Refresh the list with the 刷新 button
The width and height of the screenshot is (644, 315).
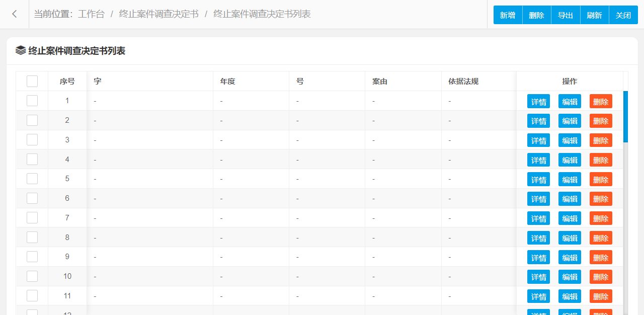coord(595,15)
